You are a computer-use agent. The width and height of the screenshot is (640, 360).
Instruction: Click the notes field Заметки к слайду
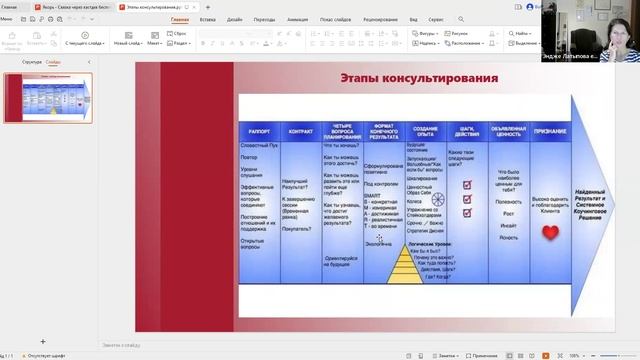pyautogui.click(x=121, y=345)
